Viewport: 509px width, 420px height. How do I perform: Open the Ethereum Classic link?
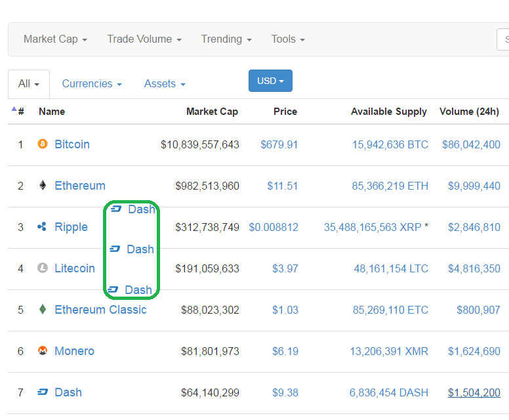(100, 310)
